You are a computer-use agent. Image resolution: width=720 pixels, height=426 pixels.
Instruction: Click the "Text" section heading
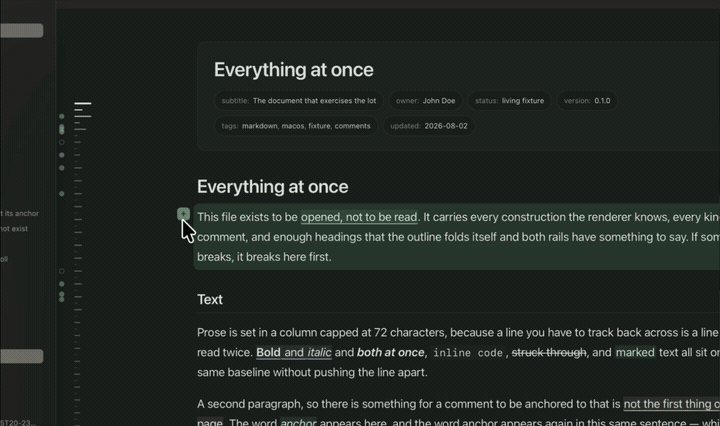point(210,299)
